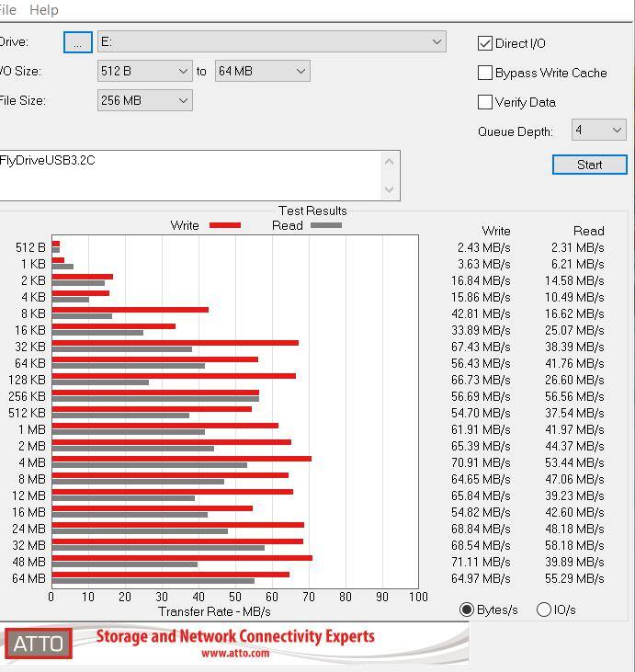635x672 pixels.
Task: Click the gray Read legend swatch
Action: 326,225
